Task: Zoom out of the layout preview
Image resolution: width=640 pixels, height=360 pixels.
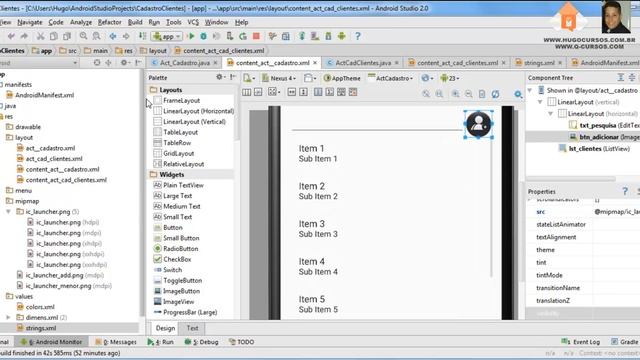Action: [469, 94]
